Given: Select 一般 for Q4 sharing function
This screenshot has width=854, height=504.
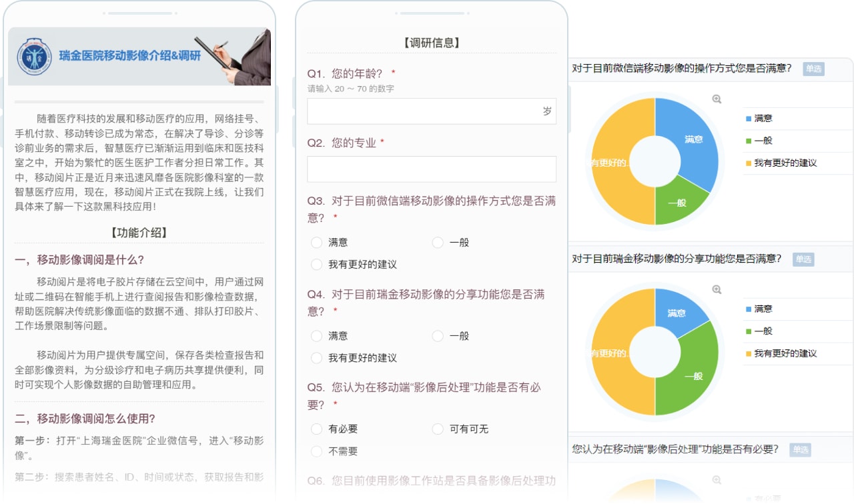Looking at the screenshot, I should pyautogui.click(x=438, y=336).
